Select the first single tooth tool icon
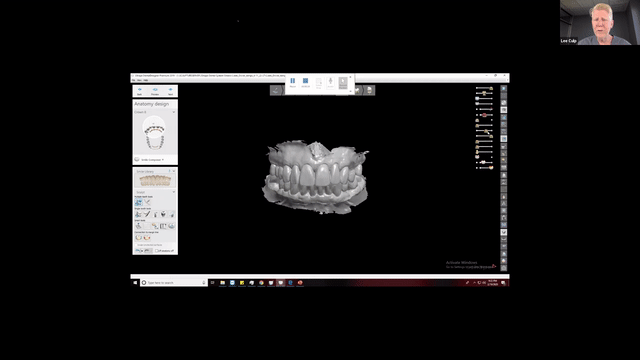Image resolution: width=640 pixels, height=360 pixels. (139, 214)
